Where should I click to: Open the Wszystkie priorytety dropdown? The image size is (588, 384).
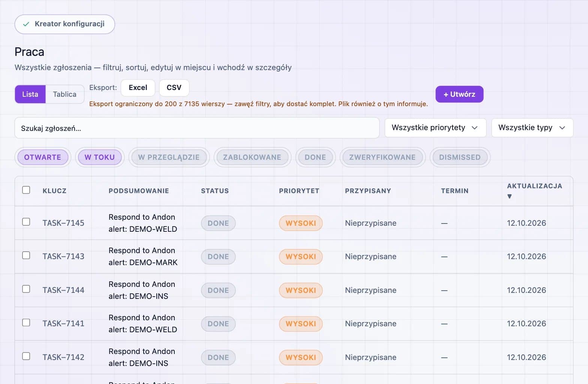pyautogui.click(x=435, y=128)
